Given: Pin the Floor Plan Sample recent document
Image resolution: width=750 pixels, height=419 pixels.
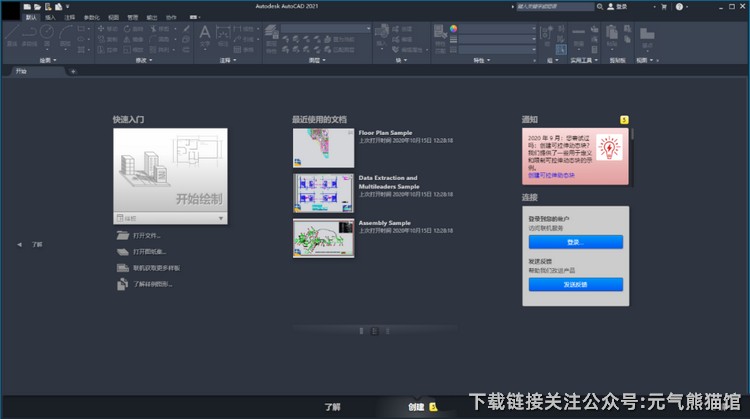Looking at the screenshot, I should click(349, 132).
